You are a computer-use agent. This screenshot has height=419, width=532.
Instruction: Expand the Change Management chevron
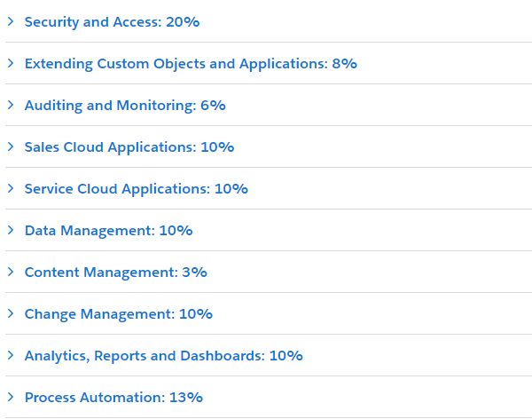[11, 313]
